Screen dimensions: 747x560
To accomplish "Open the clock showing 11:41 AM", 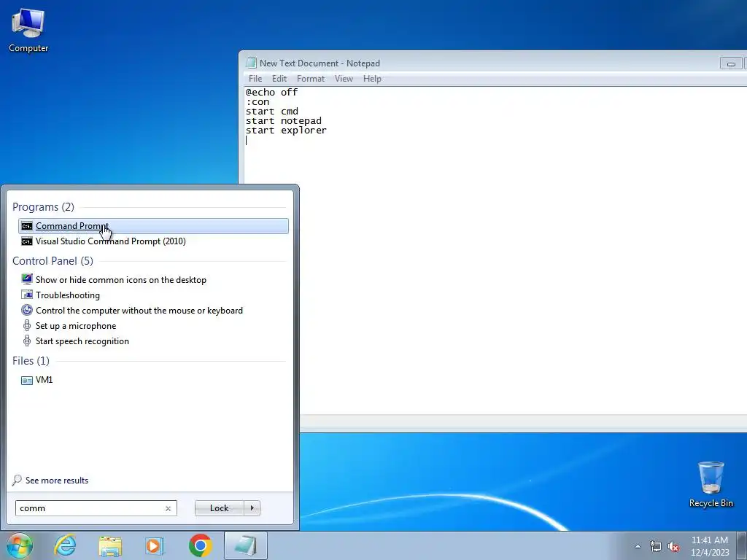I will (709, 546).
